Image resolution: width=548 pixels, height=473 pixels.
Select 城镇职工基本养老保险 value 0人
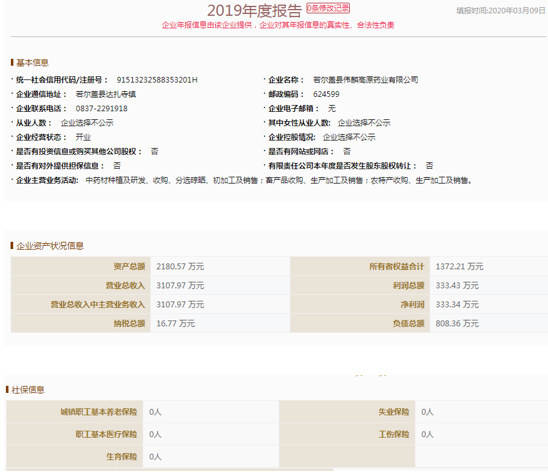click(155, 412)
